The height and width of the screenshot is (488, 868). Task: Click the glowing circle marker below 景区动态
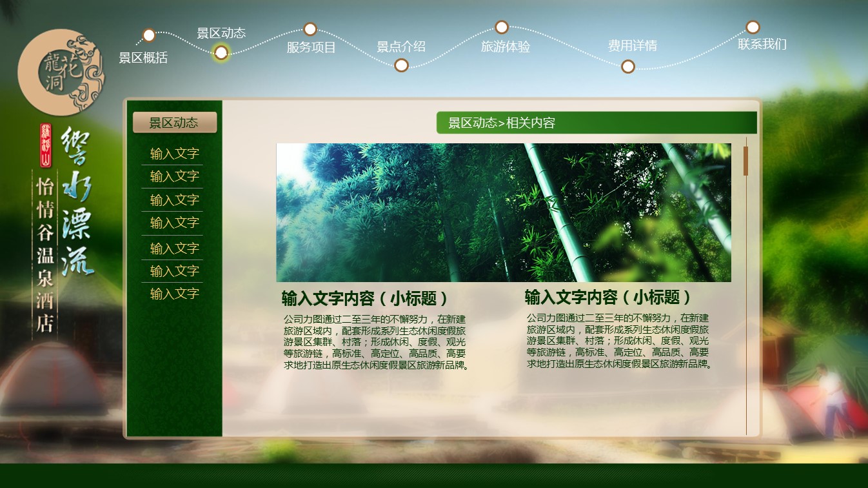click(221, 53)
